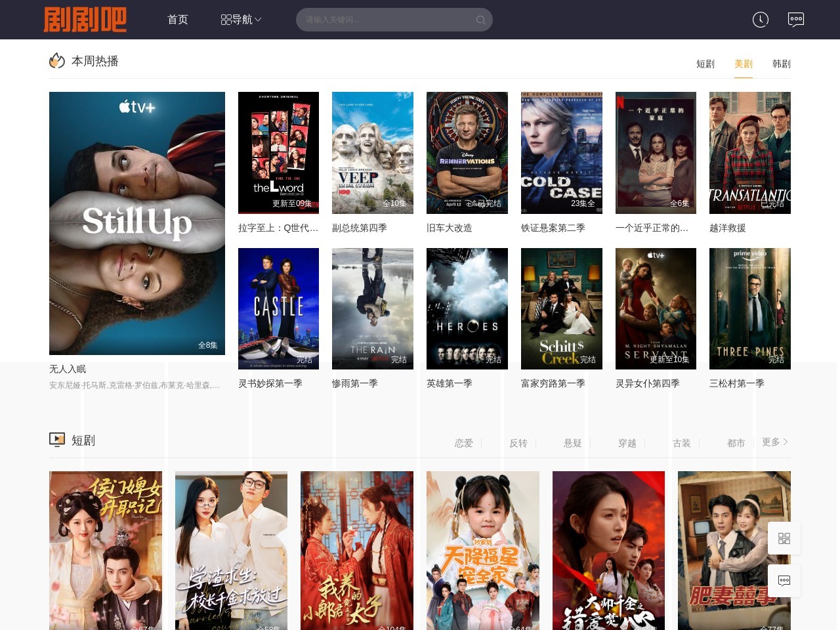Filter short dramas by 悬疑

coord(572,443)
